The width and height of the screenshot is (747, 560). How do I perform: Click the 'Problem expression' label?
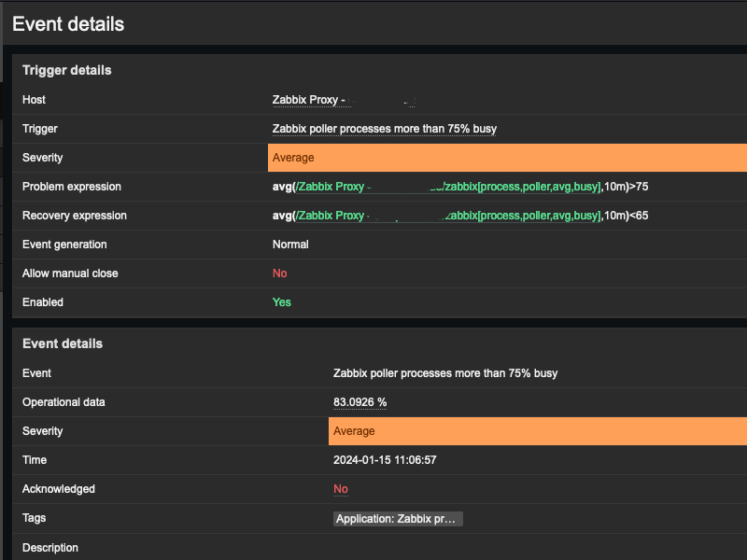click(72, 187)
